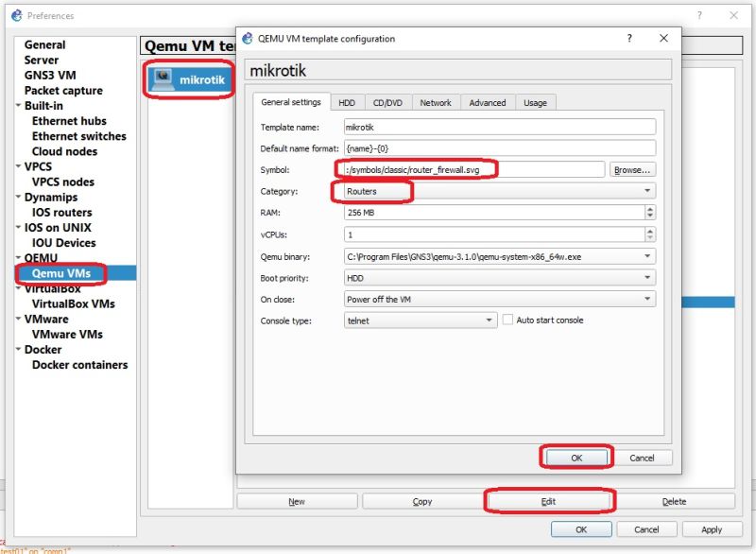Select VPCS nodes in the tree

(x=63, y=182)
